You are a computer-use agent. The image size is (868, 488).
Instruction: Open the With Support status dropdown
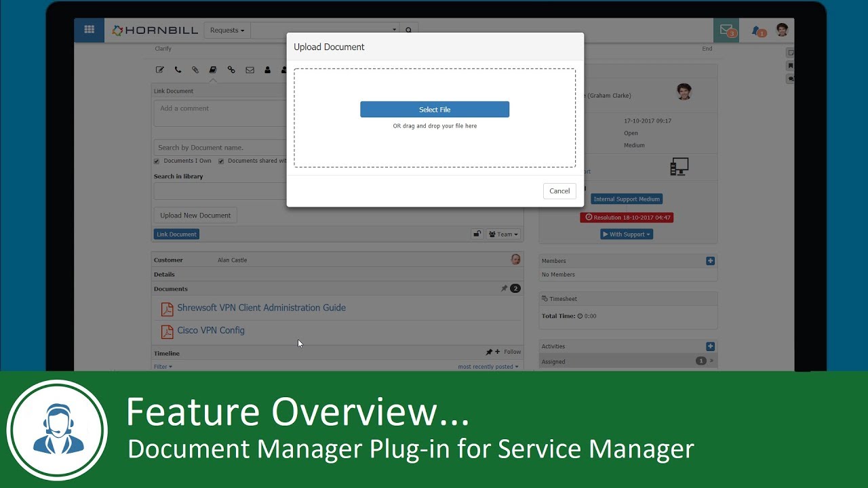pos(627,235)
